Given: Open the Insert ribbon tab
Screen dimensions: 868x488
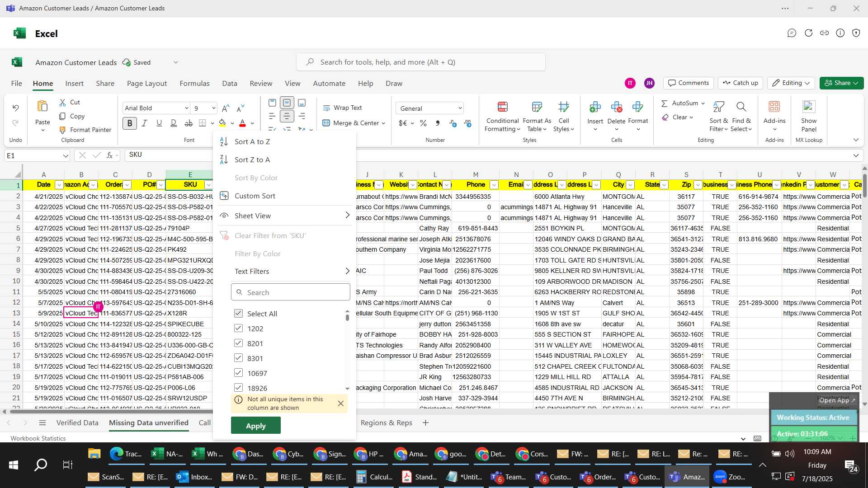Looking at the screenshot, I should tap(74, 84).
